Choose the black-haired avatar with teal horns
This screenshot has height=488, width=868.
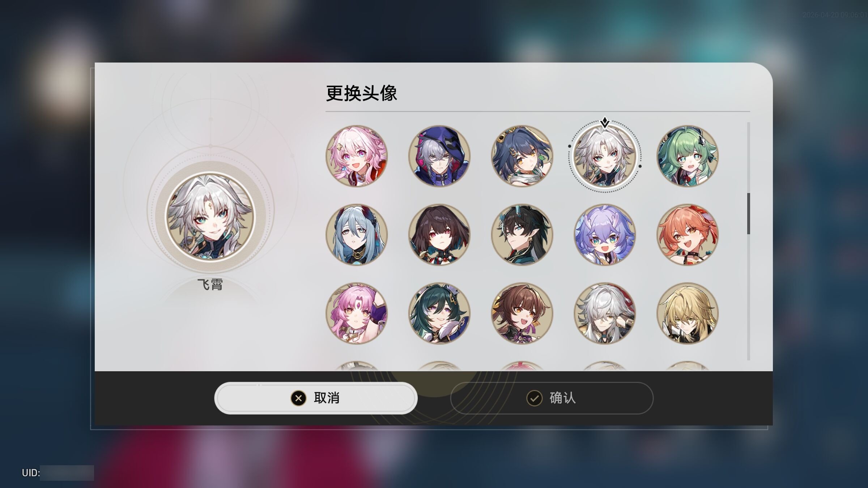pos(522,235)
